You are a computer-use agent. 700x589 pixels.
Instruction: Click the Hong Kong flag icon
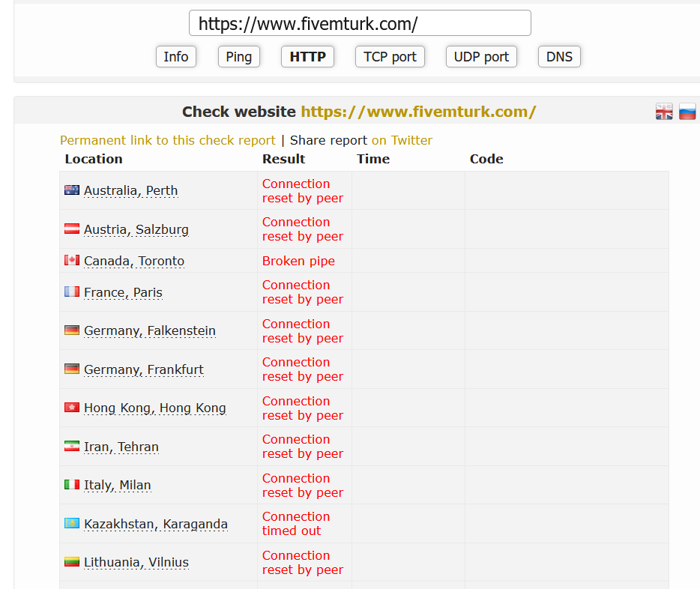coord(72,408)
